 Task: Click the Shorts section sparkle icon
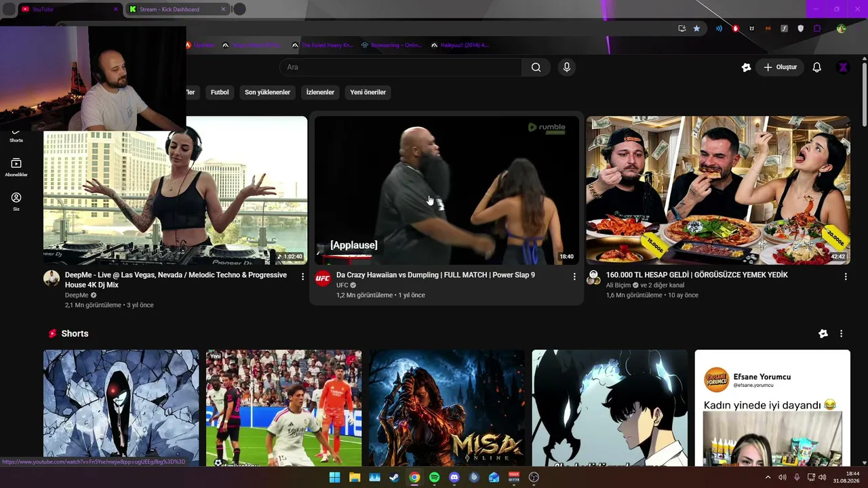(x=823, y=333)
